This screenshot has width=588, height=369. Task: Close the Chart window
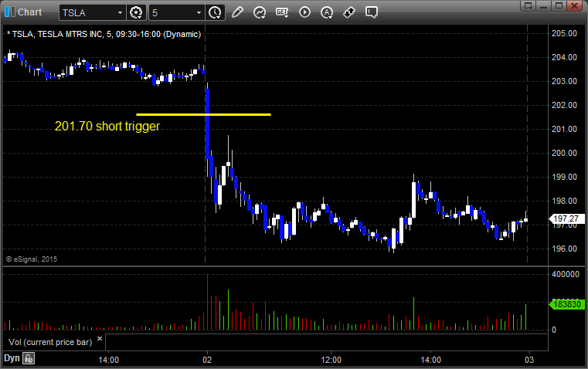(574, 5)
